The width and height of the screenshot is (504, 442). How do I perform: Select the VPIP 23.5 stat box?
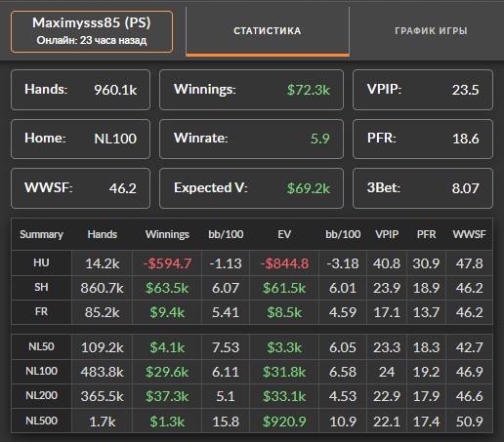(423, 90)
